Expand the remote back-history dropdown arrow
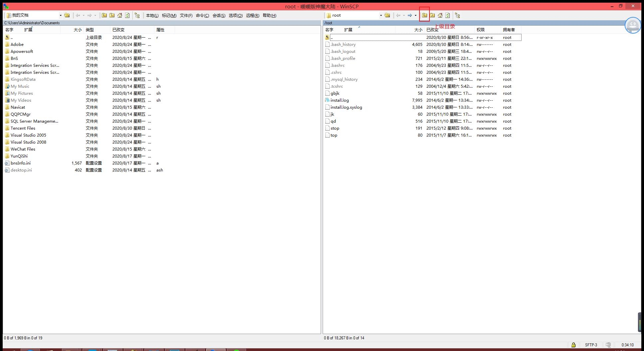The height and width of the screenshot is (351, 644). click(404, 15)
